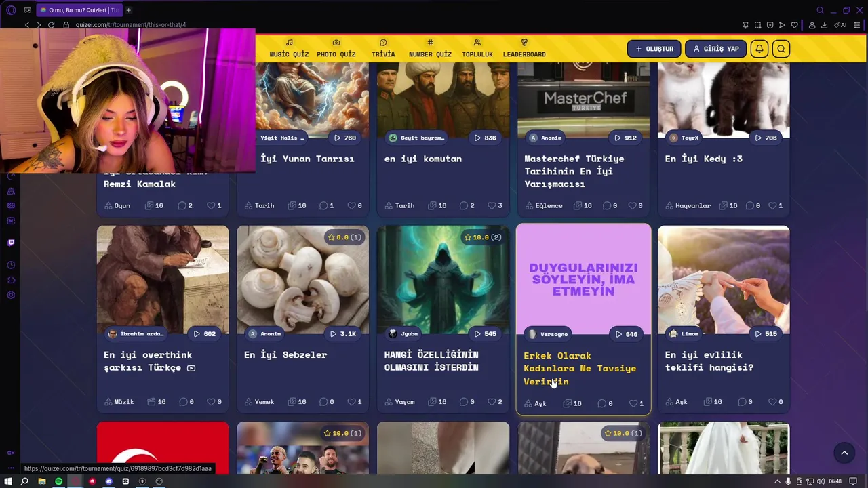
Task: Open the Leaderboard page
Action: click(524, 48)
